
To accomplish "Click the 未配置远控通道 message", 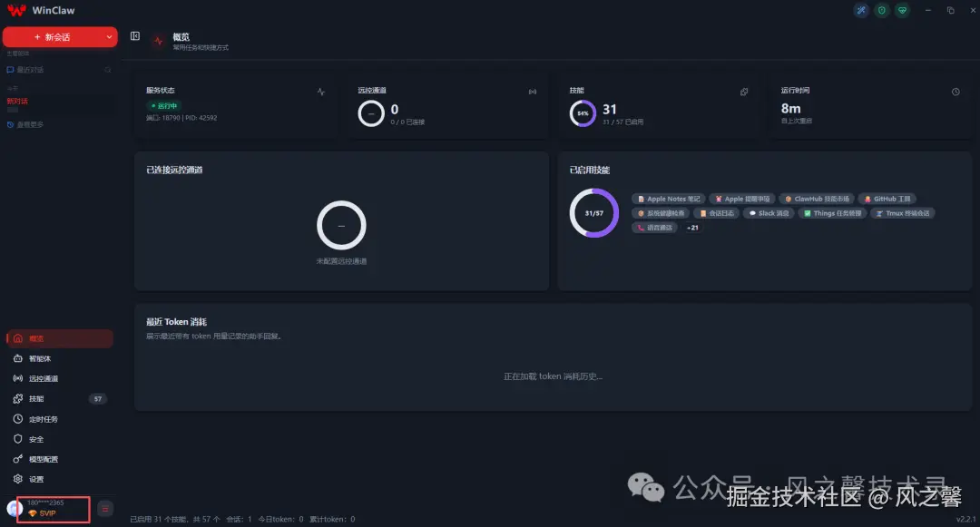I will click(x=341, y=261).
